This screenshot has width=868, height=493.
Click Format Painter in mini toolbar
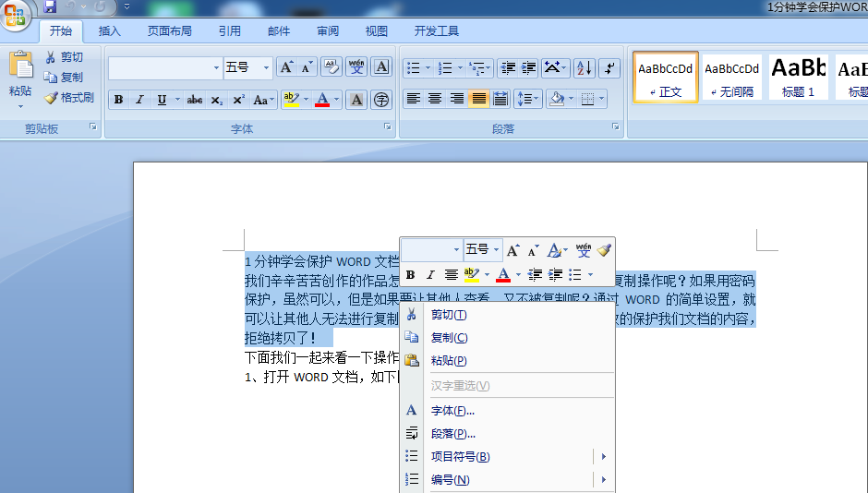pos(604,250)
